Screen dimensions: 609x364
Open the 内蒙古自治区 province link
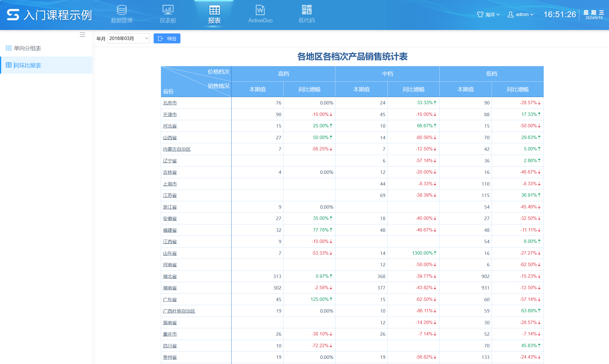tap(177, 149)
